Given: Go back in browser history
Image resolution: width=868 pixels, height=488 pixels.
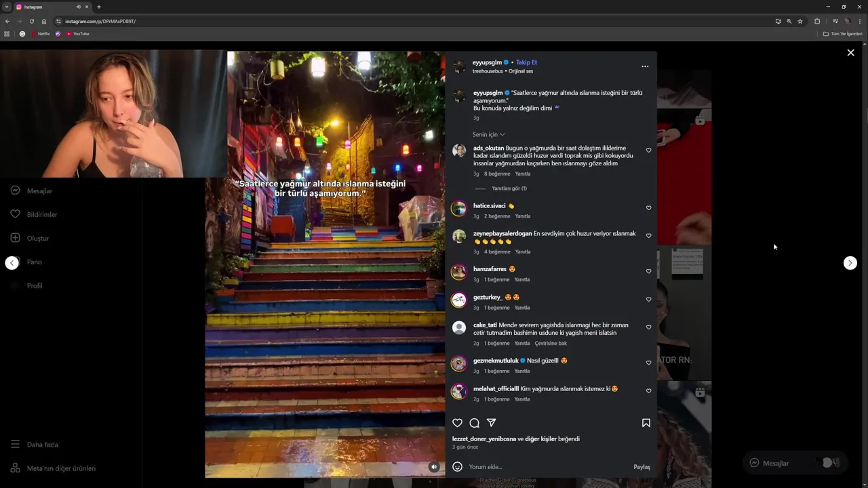Looking at the screenshot, I should click(x=7, y=21).
